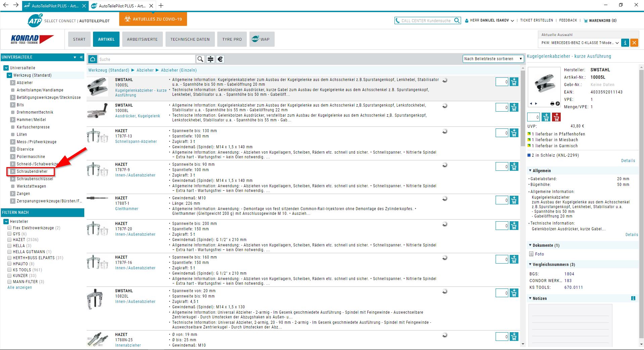
Task: Check the HELLA GUTMANN filter
Action: [9, 251]
